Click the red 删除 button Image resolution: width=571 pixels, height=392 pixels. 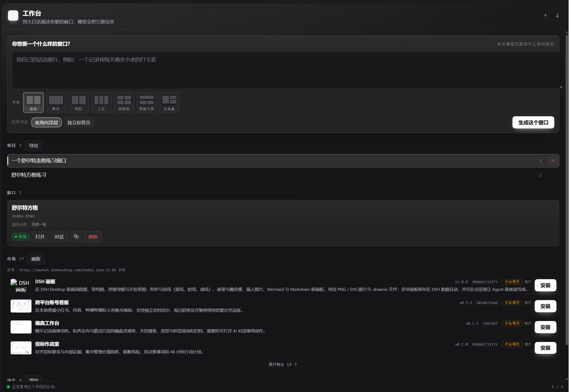[93, 237]
